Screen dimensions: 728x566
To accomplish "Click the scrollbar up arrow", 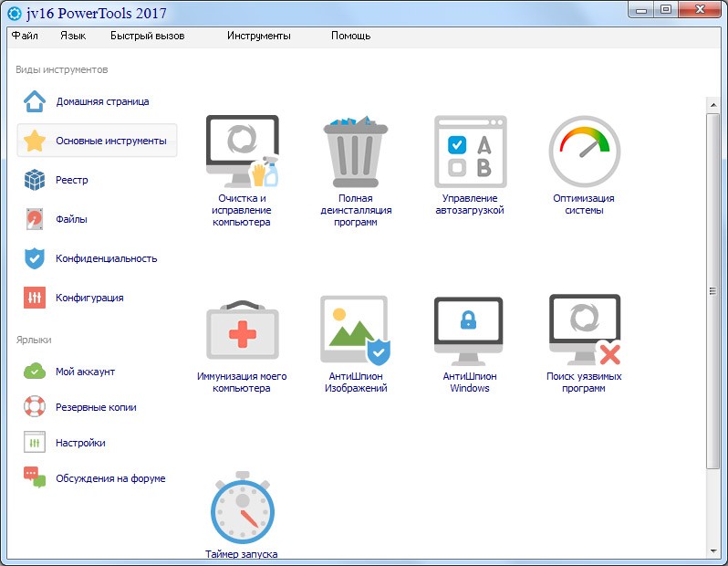I will 713,105.
